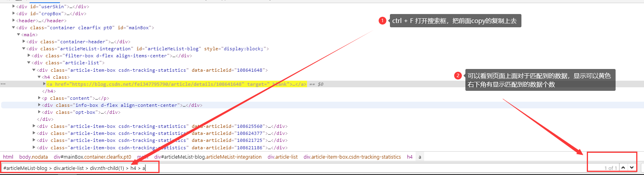Expand the div id="userSkin" node
Screen dimensions: 644x175
14,7
